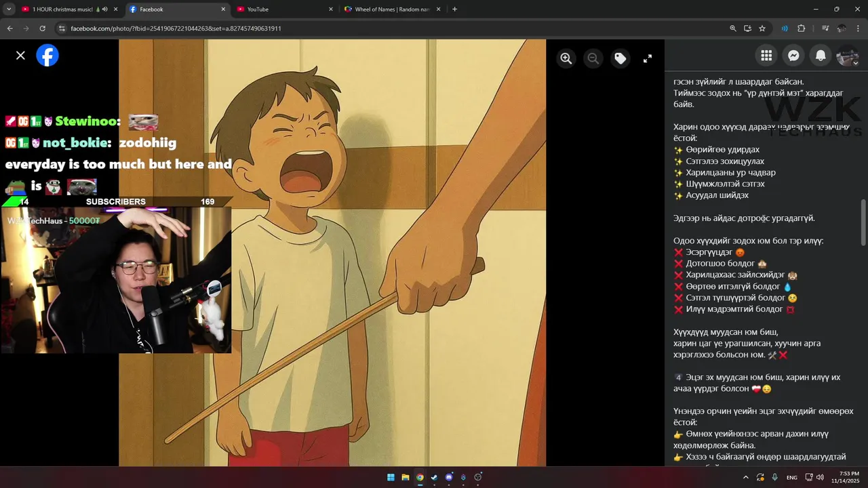
Task: Reload the current page
Action: [x=42, y=28]
